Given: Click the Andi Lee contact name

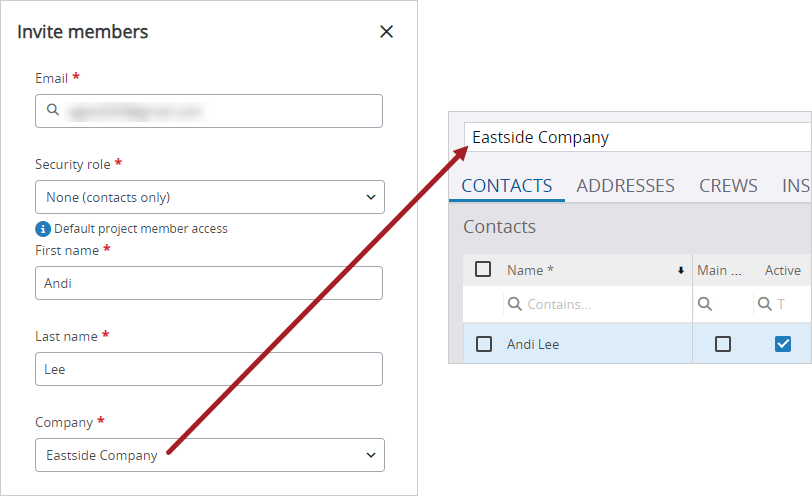Looking at the screenshot, I should 533,344.
